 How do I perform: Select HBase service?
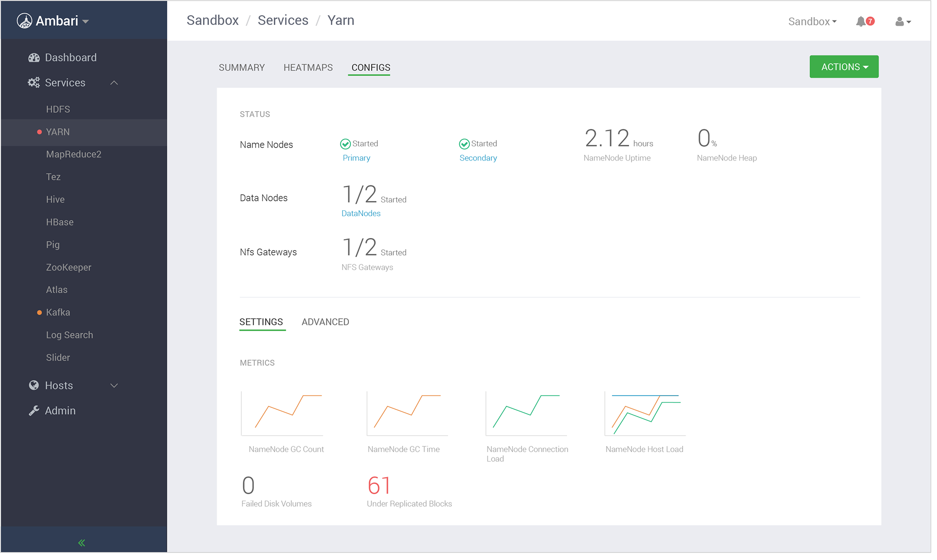[x=60, y=222]
